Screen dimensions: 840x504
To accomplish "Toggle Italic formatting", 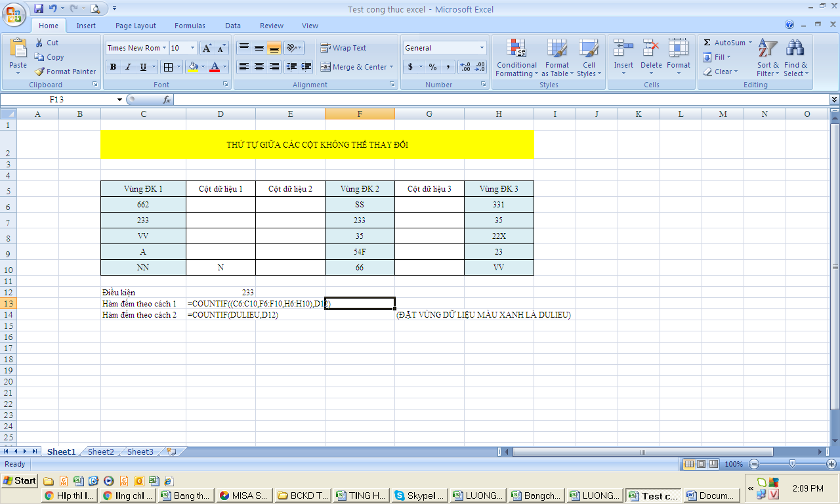I will [x=128, y=67].
